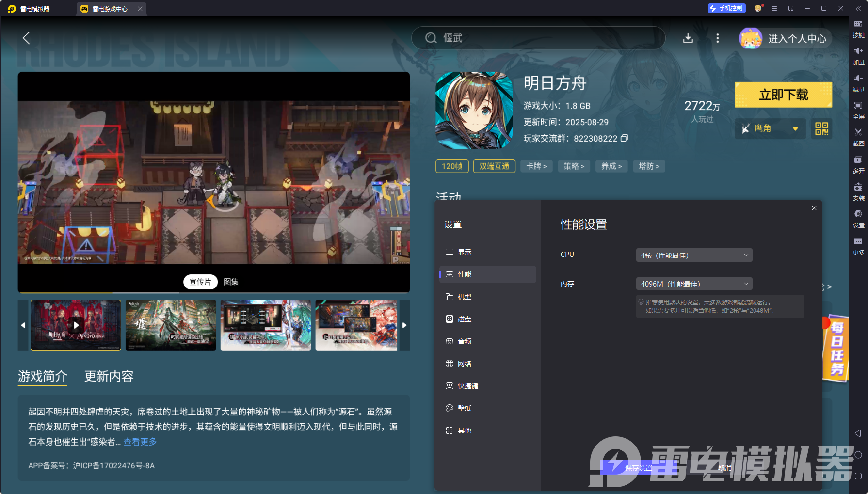The height and width of the screenshot is (494, 868).
Task: Tap the Android back triangle button
Action: click(858, 433)
